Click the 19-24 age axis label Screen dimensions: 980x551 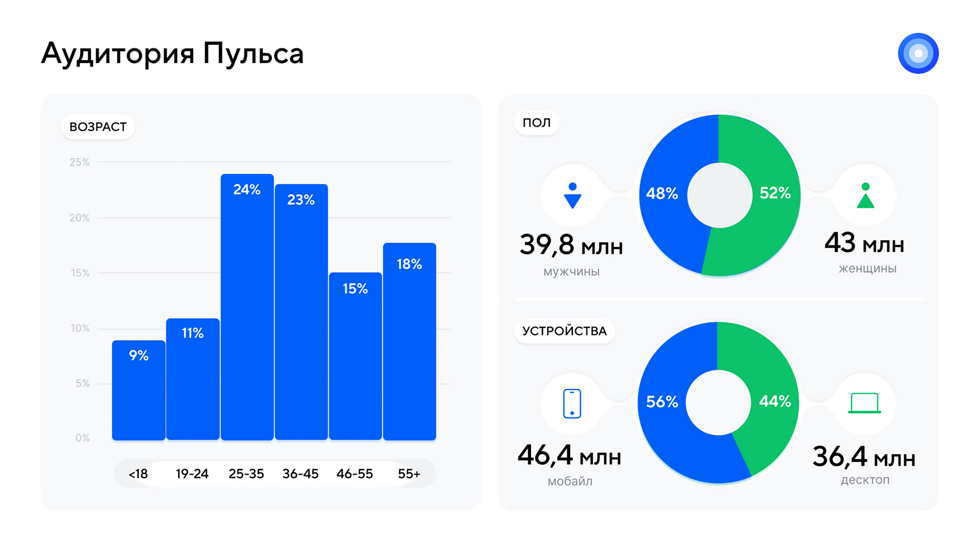click(x=192, y=474)
